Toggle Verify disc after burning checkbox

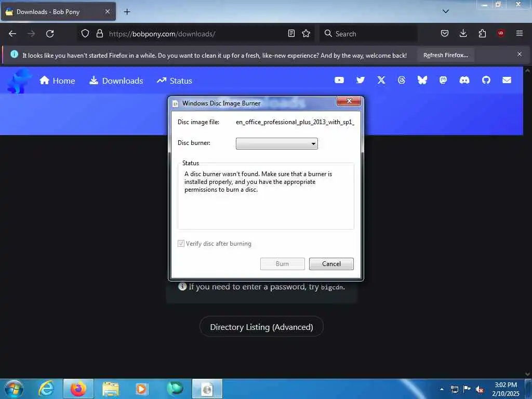181,244
